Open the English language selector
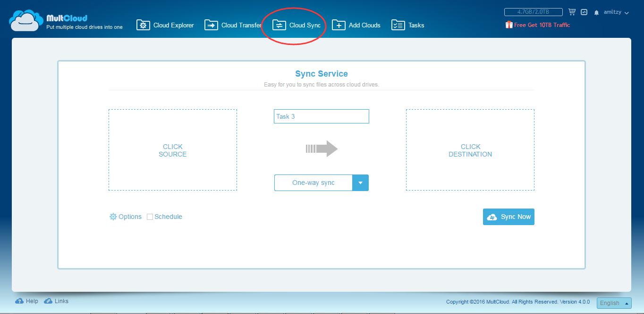This screenshot has width=644, height=314. click(x=614, y=303)
